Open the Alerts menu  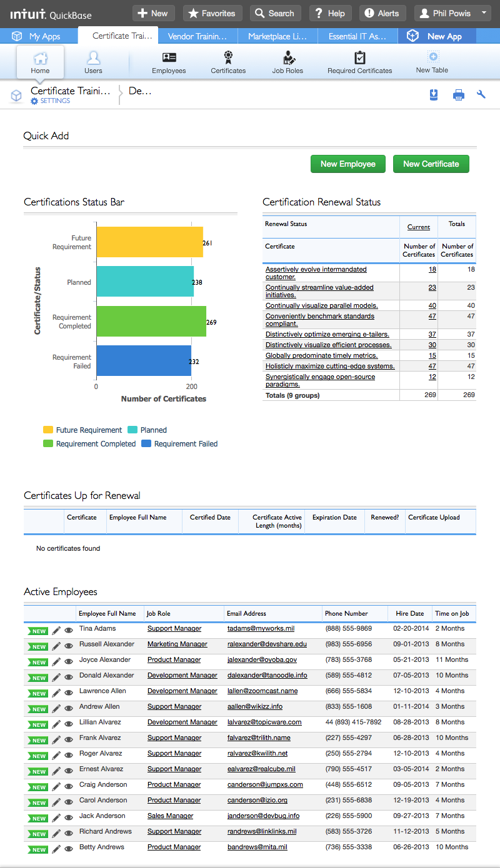pyautogui.click(x=382, y=13)
